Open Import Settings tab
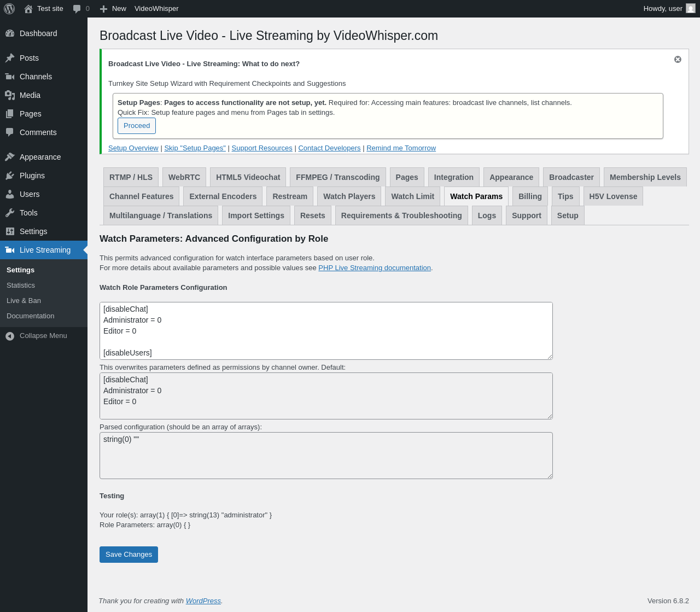This screenshot has height=612, width=700. (x=256, y=215)
